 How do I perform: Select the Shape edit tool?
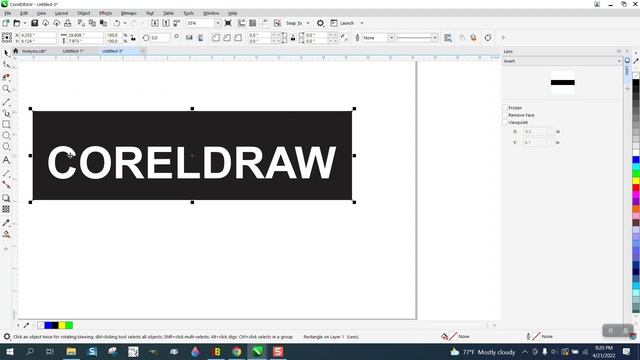(x=6, y=65)
